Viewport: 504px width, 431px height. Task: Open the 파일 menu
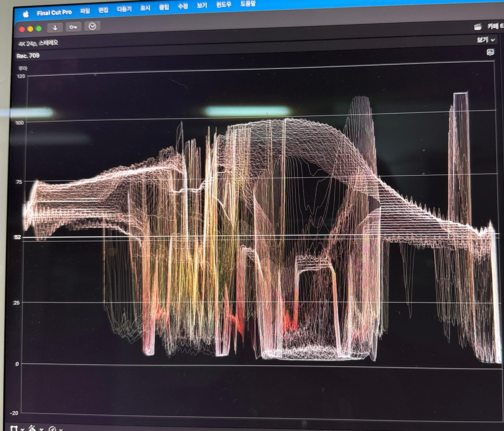(85, 11)
